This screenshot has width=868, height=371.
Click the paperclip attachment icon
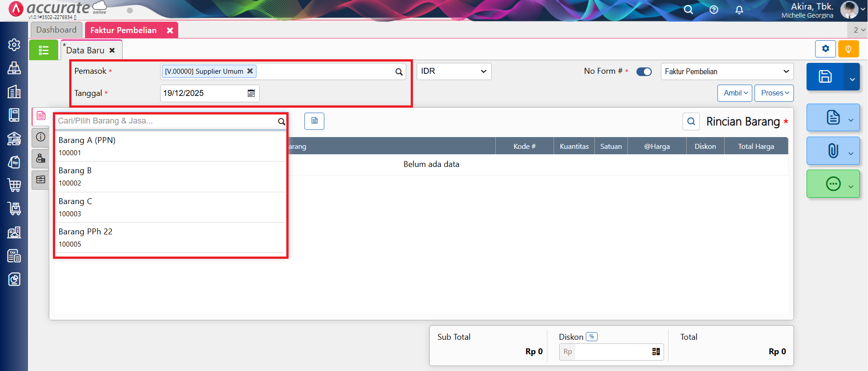click(x=833, y=151)
